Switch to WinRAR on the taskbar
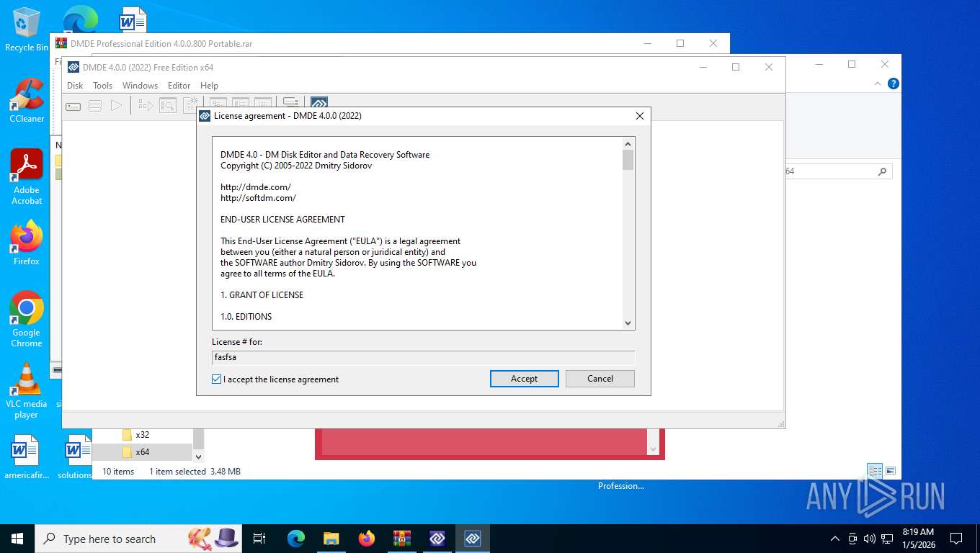Image resolution: width=980 pixels, height=553 pixels. [401, 539]
